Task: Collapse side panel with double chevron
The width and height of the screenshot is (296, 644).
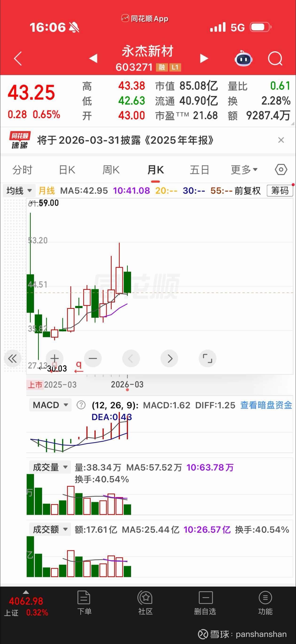Action: pyautogui.click(x=12, y=358)
